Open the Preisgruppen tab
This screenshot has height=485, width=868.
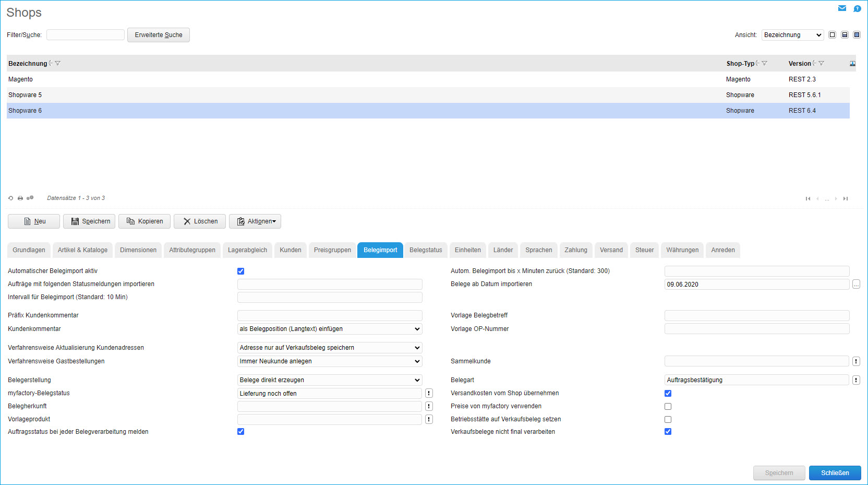point(332,250)
